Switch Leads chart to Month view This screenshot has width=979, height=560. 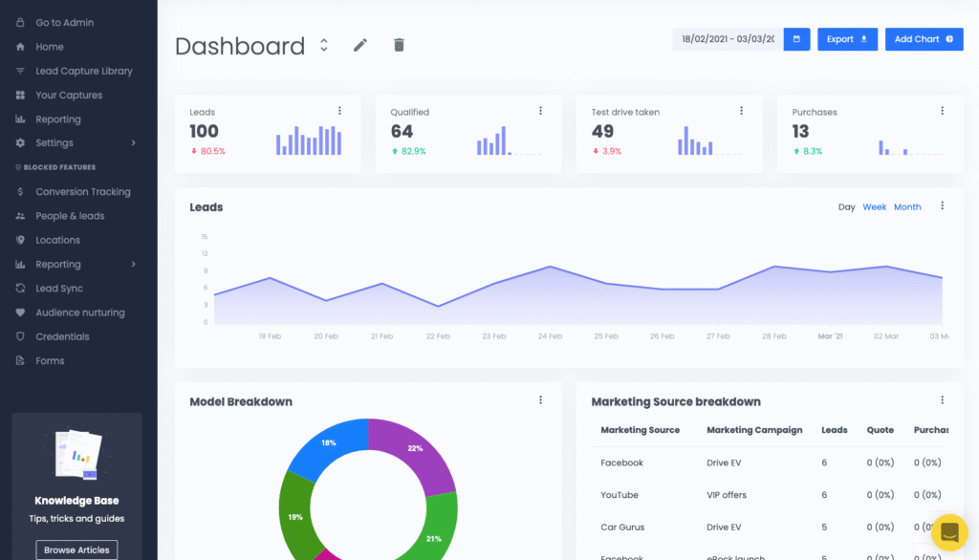point(907,207)
